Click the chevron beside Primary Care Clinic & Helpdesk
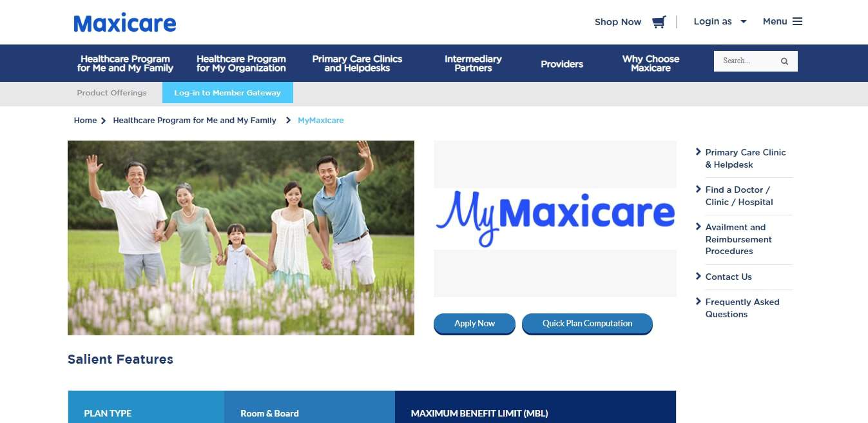This screenshot has height=423, width=868. (x=698, y=152)
